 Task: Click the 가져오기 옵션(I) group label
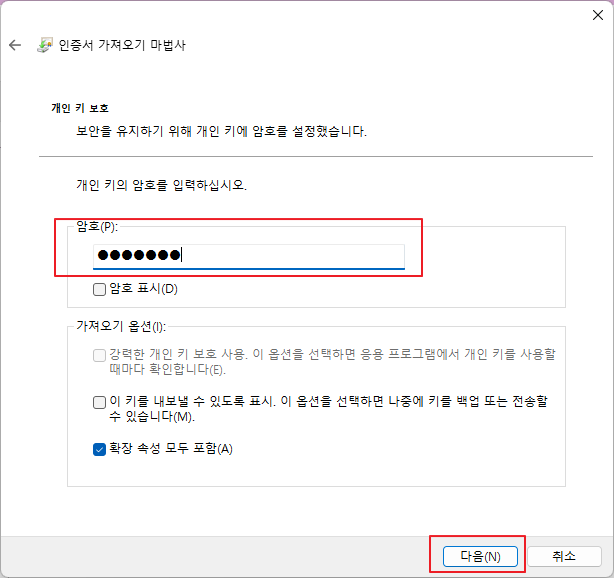pos(121,326)
